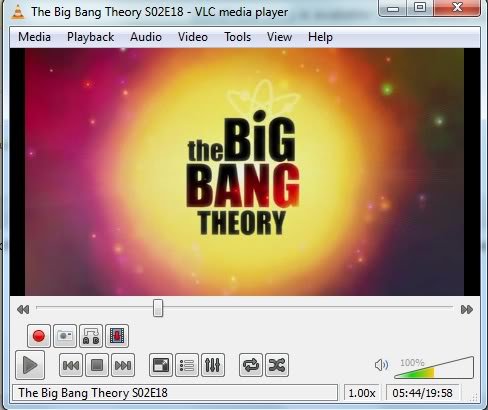The width and height of the screenshot is (488, 410).
Task: Click the fast-forward double-arrow beside seek bar
Action: coord(467,309)
